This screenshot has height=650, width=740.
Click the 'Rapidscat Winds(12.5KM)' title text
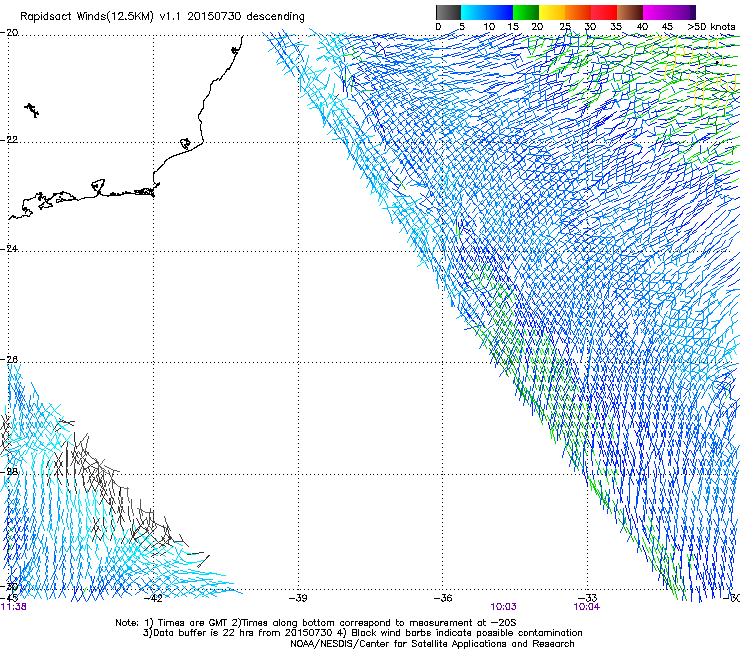[x=87, y=17]
